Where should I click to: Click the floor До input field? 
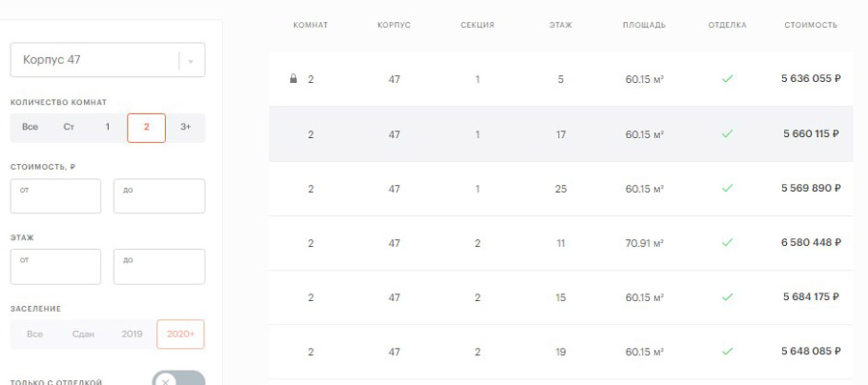(x=159, y=266)
